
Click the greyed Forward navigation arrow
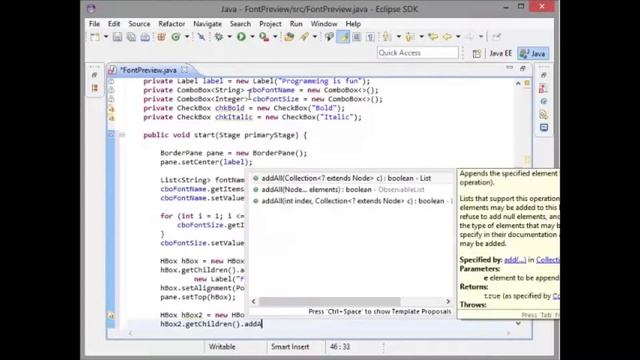(x=470, y=37)
